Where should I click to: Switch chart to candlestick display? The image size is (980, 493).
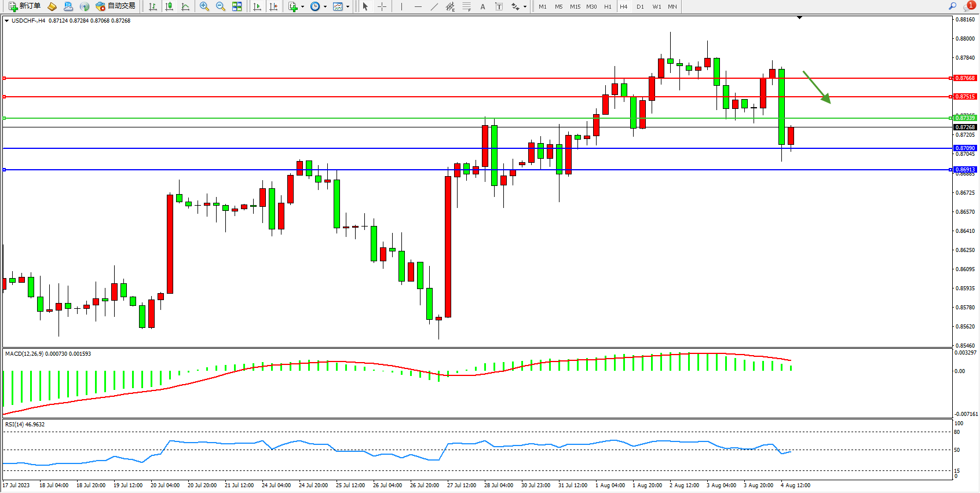169,6
